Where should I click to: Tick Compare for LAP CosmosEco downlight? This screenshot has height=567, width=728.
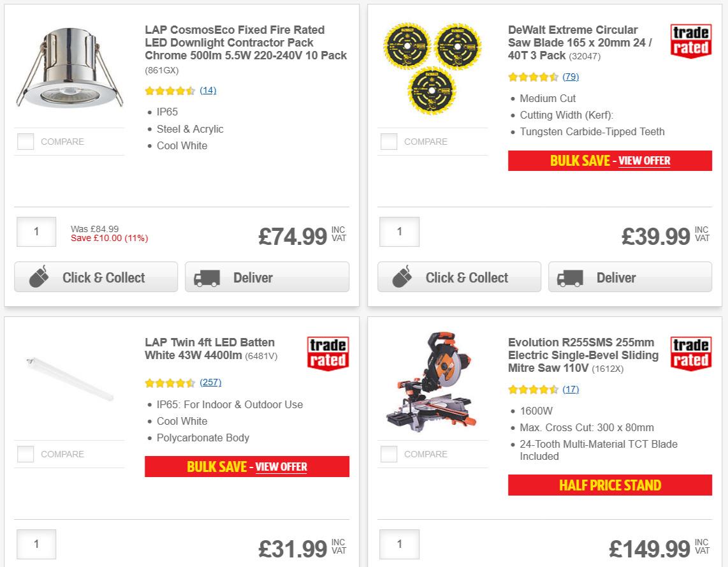tap(25, 142)
